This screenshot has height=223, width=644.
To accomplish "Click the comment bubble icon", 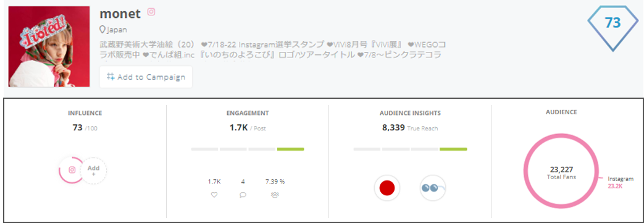I will (243, 195).
